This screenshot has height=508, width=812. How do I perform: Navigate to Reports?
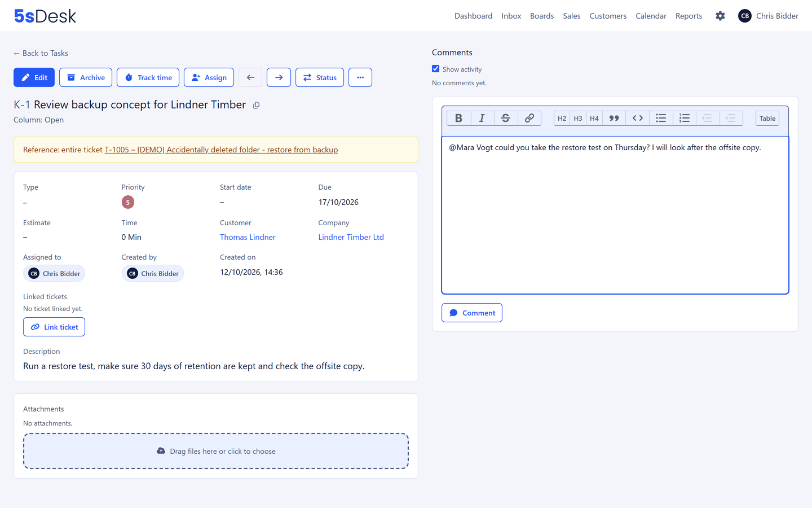click(x=689, y=16)
